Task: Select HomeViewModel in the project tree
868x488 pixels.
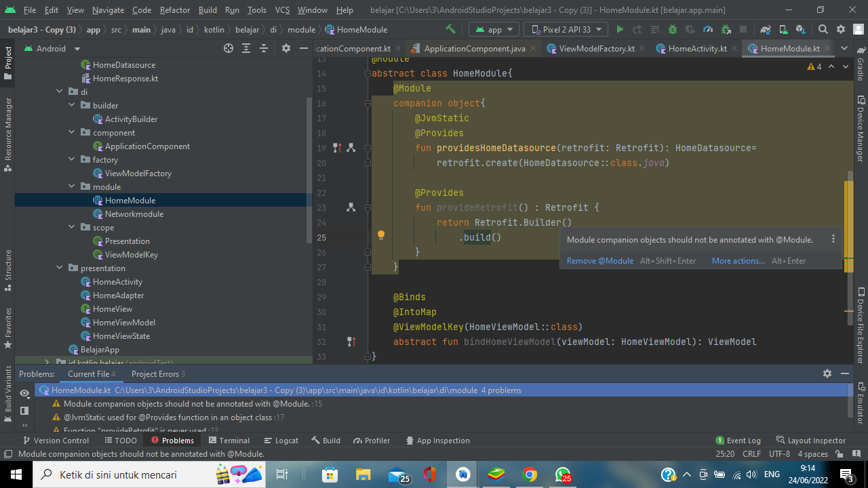Action: (x=124, y=322)
